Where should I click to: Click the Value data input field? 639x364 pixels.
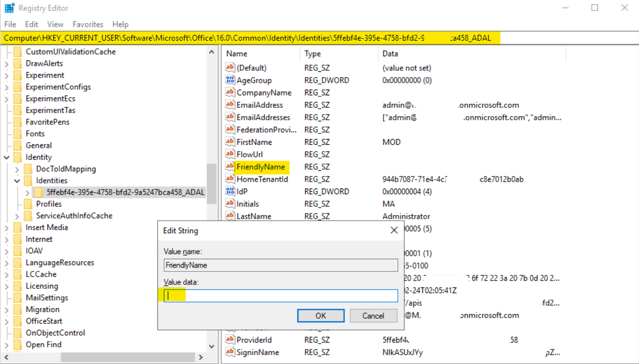281,296
